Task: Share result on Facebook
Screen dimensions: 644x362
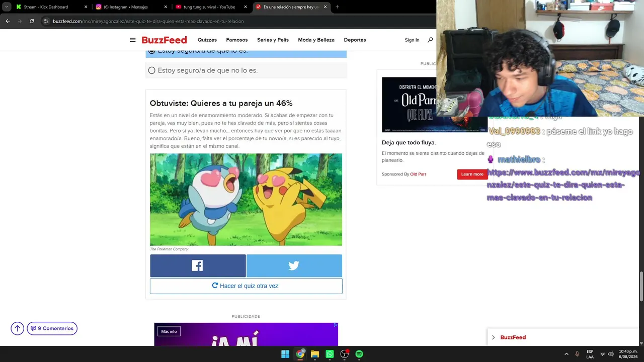Action: [198, 266]
